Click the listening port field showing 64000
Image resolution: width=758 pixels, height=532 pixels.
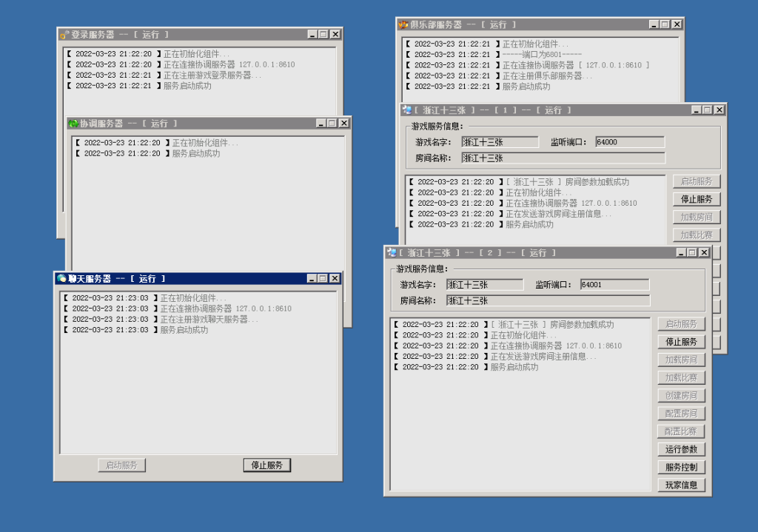click(629, 142)
